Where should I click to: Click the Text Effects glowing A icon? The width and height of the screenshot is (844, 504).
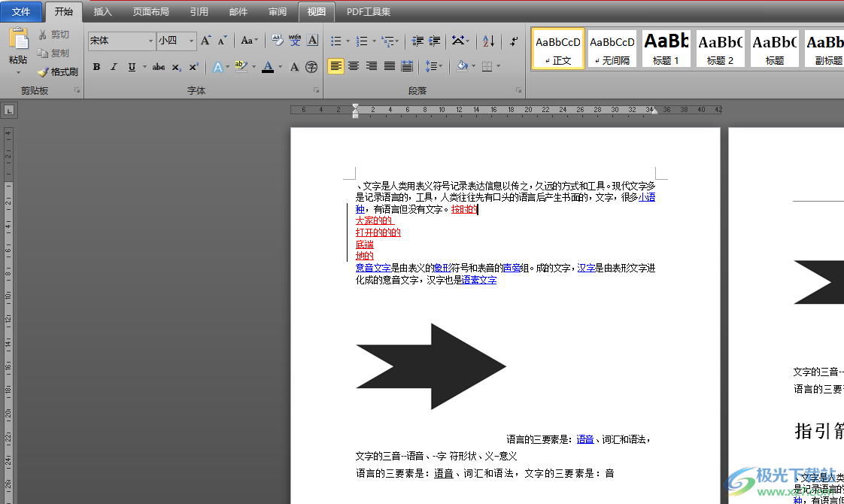(217, 67)
